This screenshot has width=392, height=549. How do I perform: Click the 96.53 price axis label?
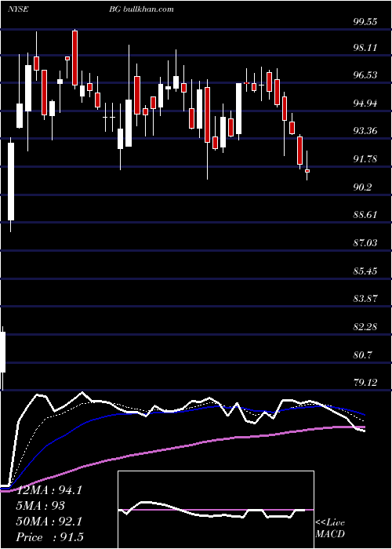(x=365, y=75)
